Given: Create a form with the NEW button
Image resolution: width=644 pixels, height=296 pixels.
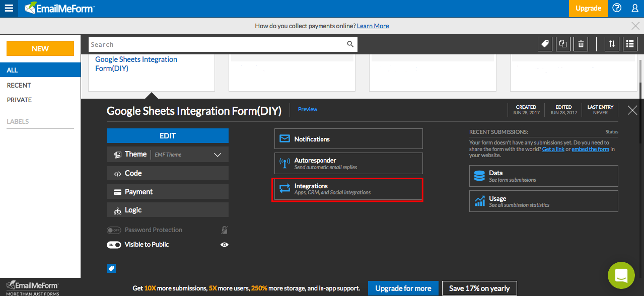Looking at the screenshot, I should [x=40, y=49].
